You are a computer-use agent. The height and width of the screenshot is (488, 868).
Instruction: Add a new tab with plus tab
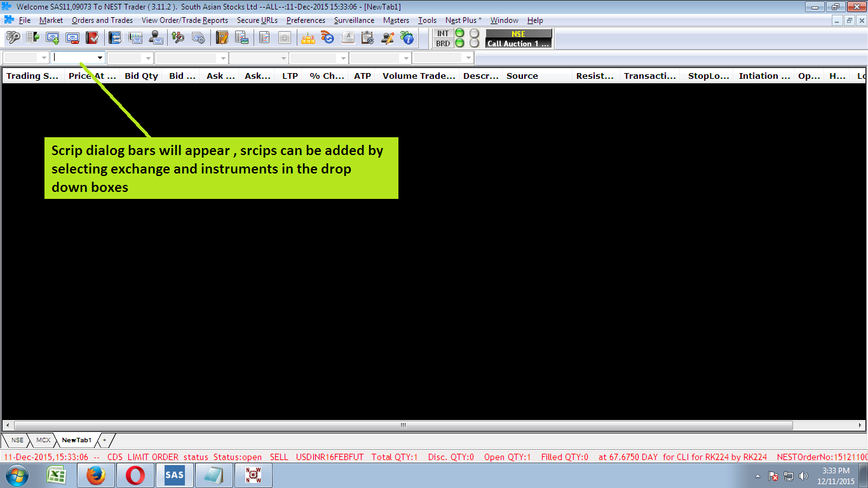pyautogui.click(x=105, y=440)
